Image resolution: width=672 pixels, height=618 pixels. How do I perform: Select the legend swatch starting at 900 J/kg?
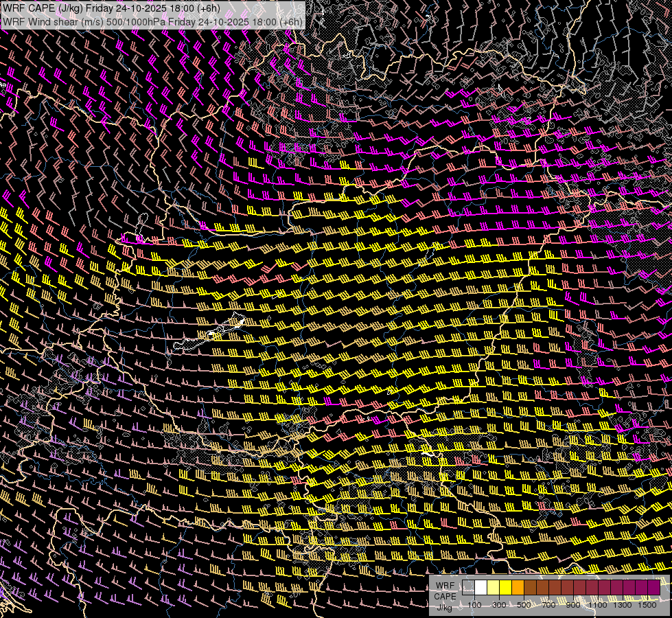(x=580, y=588)
